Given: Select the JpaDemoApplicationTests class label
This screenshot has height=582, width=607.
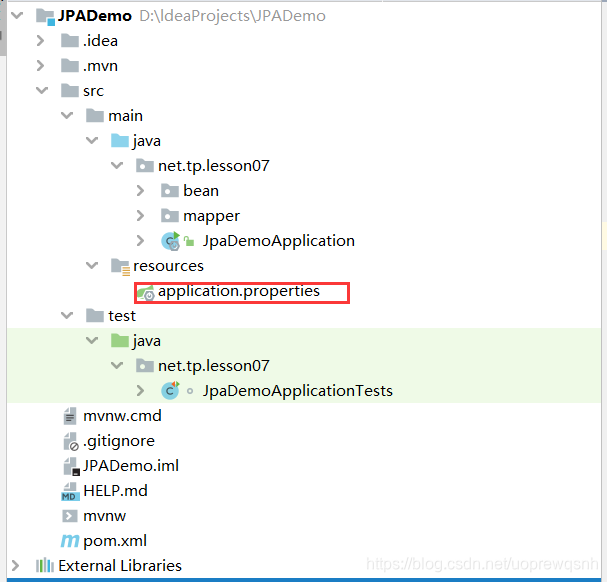Looking at the screenshot, I should pos(298,391).
